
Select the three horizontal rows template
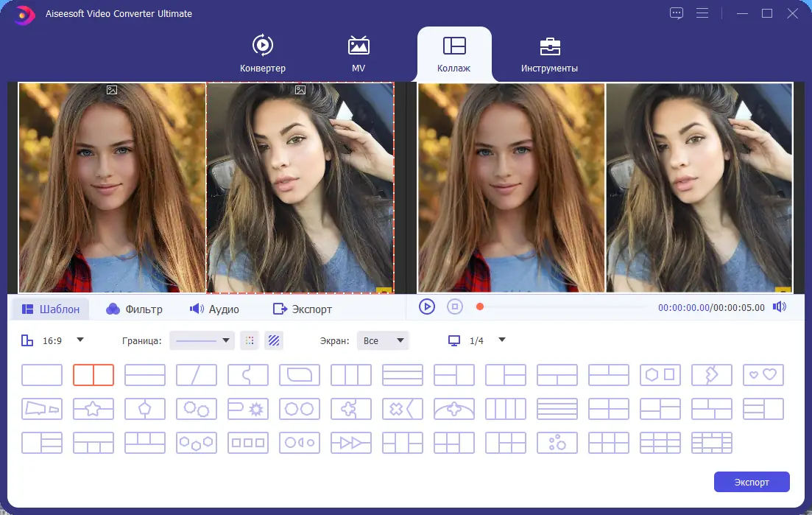(x=403, y=374)
